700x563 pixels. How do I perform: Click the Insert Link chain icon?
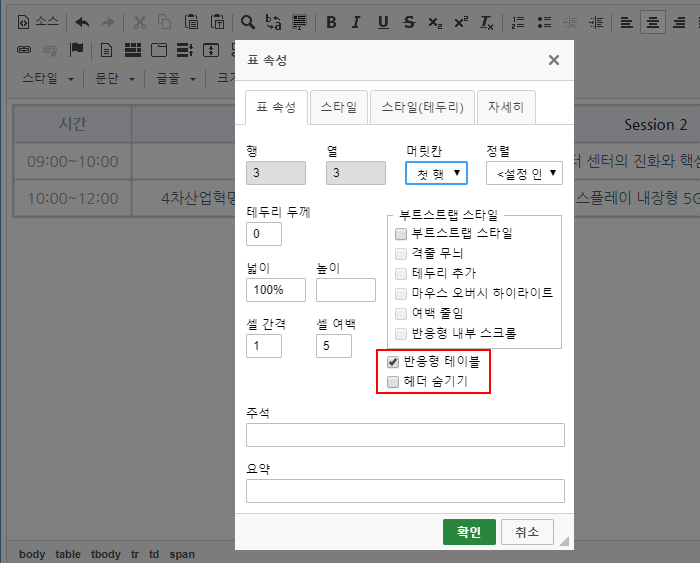24,50
